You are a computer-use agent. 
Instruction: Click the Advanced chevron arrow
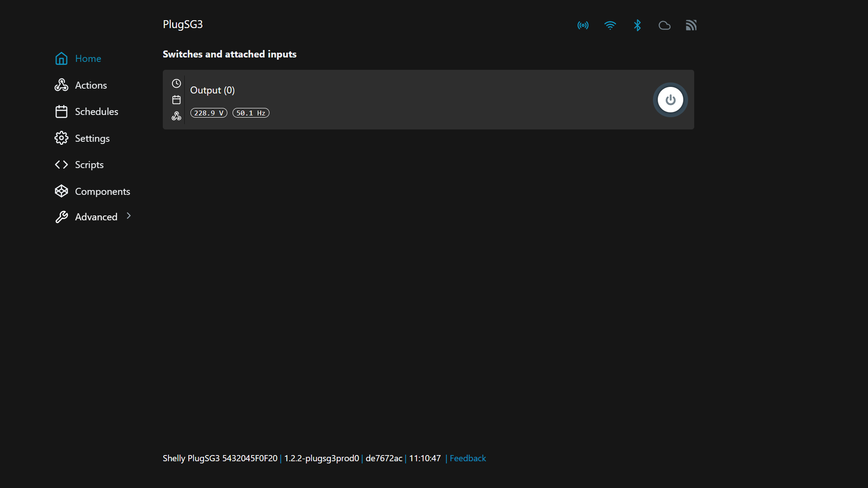pos(128,216)
